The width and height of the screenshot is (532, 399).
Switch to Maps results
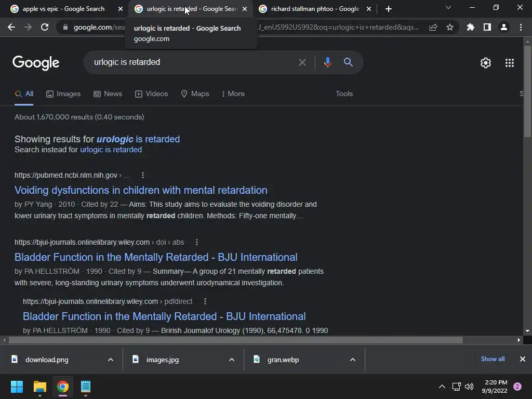point(195,94)
